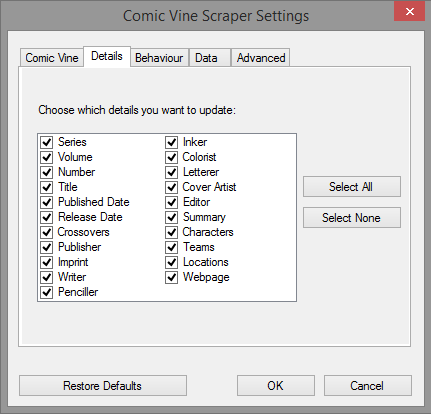Cancel the settings dialog

(x=368, y=386)
